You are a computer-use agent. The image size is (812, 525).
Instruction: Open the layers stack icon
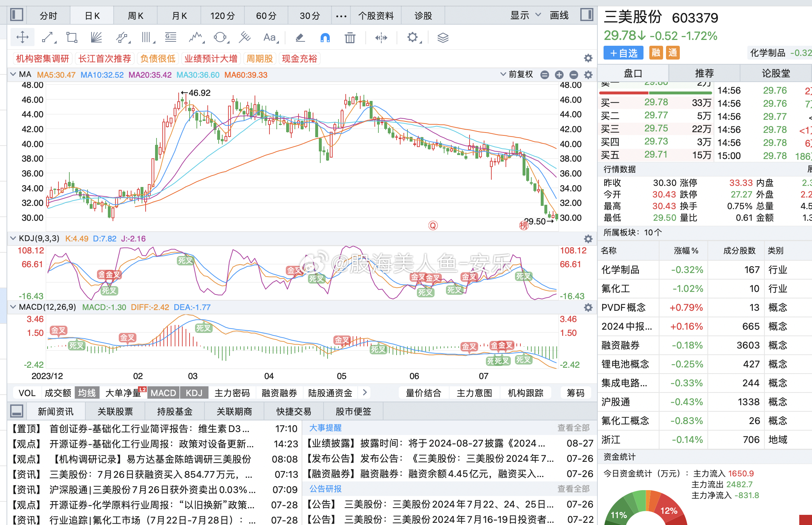443,37
